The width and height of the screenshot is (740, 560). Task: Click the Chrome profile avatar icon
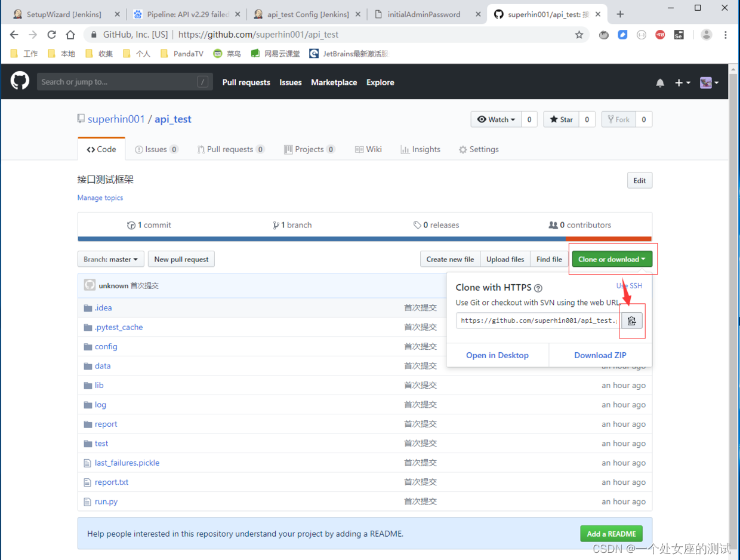pyautogui.click(x=707, y=35)
